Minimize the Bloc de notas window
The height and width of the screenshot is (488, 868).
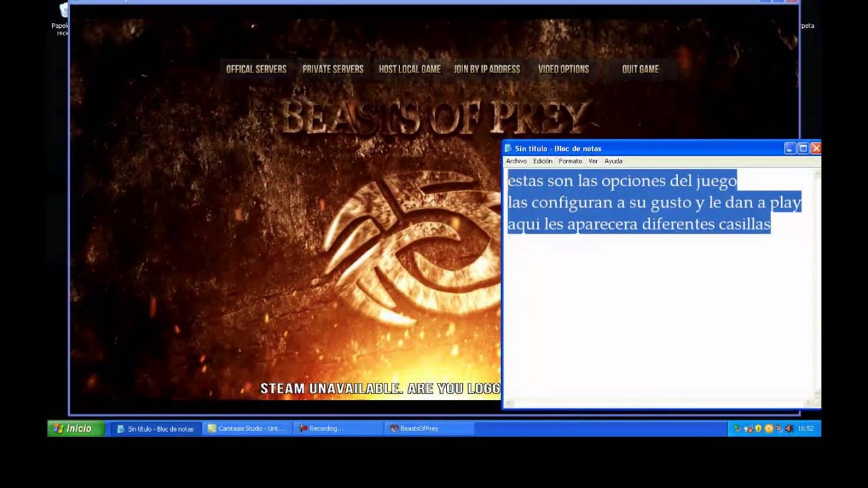click(790, 148)
